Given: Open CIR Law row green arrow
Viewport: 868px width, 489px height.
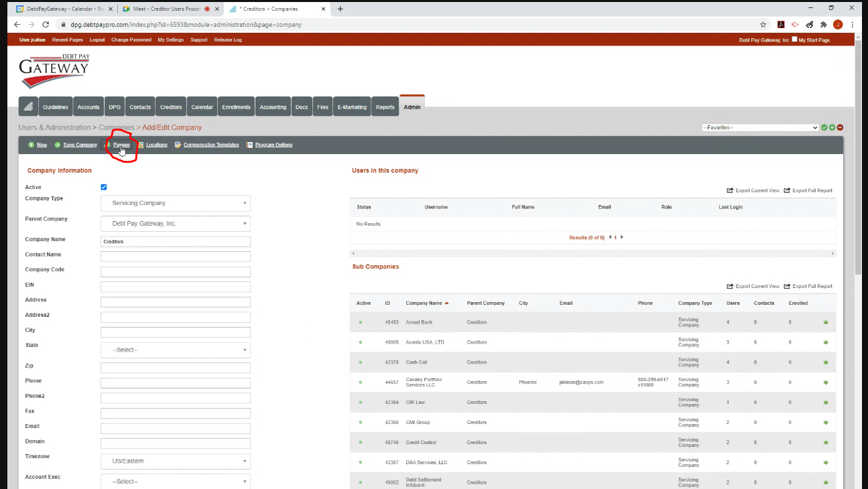Looking at the screenshot, I should (826, 403).
